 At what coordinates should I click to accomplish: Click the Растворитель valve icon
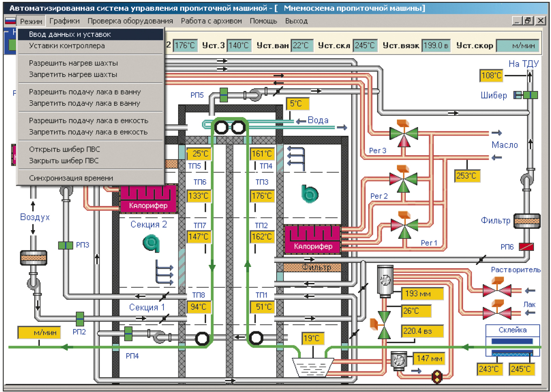pos(497,290)
